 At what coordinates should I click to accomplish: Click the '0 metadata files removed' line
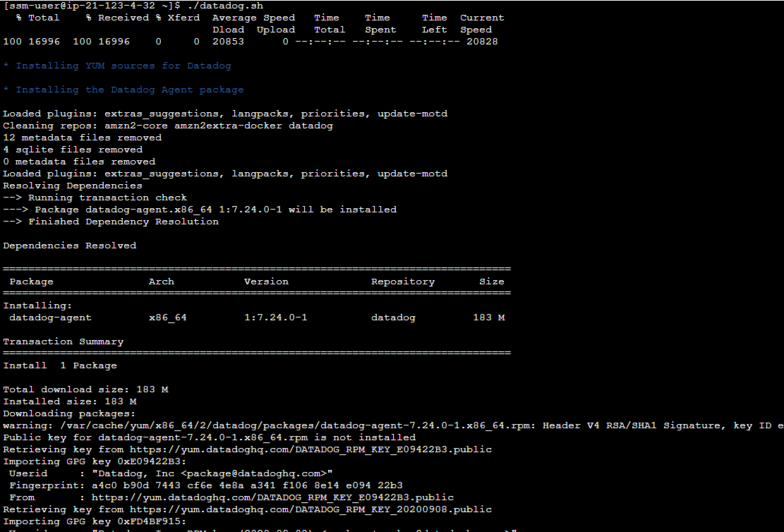pyautogui.click(x=80, y=162)
